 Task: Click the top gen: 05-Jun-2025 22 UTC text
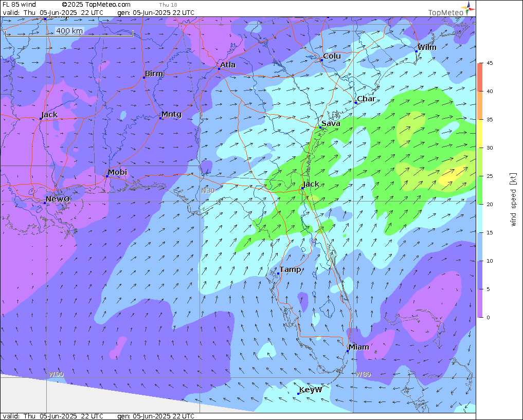pos(156,13)
